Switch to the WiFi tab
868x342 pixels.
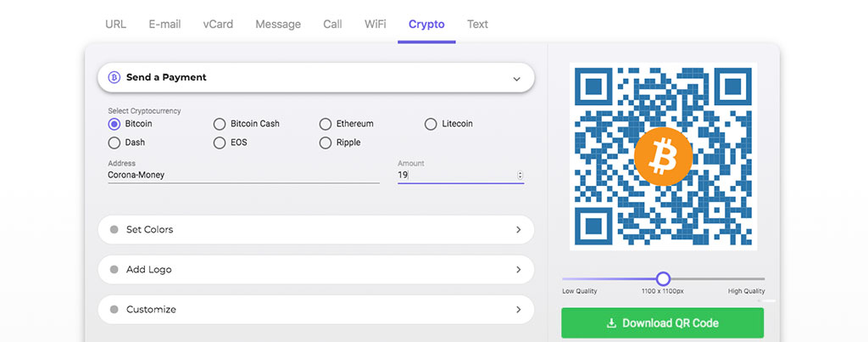click(x=376, y=25)
